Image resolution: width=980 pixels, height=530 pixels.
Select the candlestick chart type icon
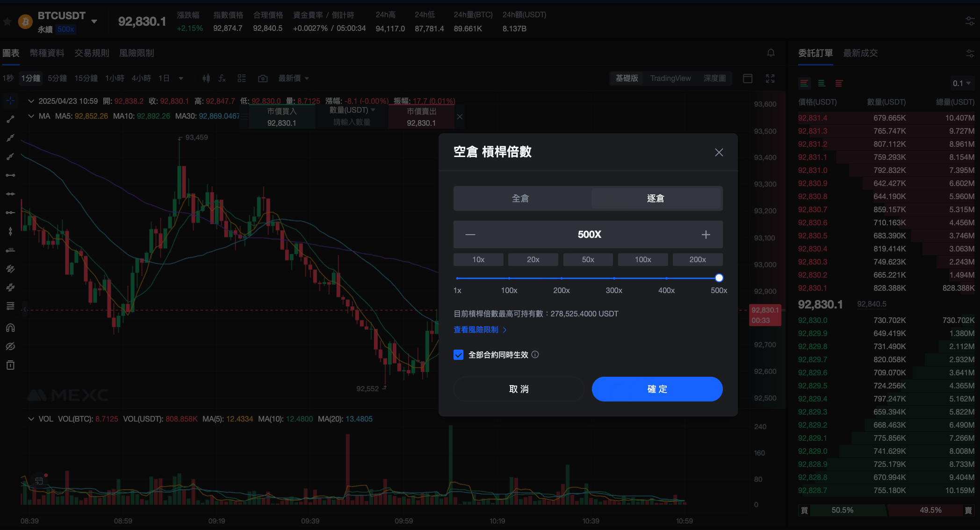206,79
